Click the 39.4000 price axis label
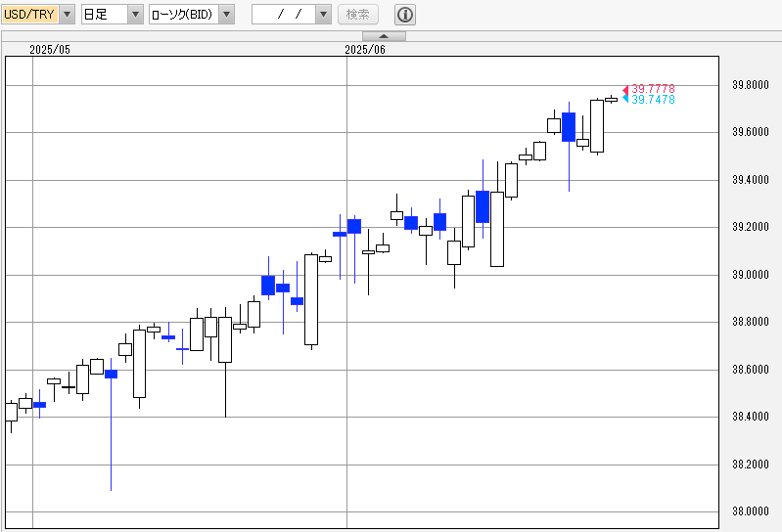The image size is (782, 532). [751, 180]
